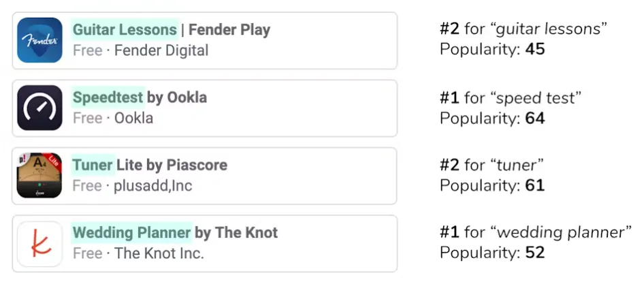This screenshot has width=644, height=282.
Task: Select the Tuner Lite app icon
Action: (40, 176)
